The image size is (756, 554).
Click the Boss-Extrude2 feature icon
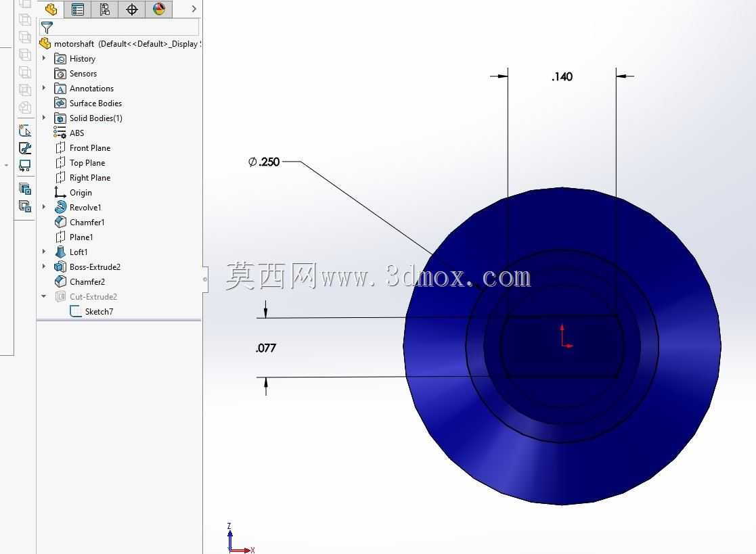point(60,267)
